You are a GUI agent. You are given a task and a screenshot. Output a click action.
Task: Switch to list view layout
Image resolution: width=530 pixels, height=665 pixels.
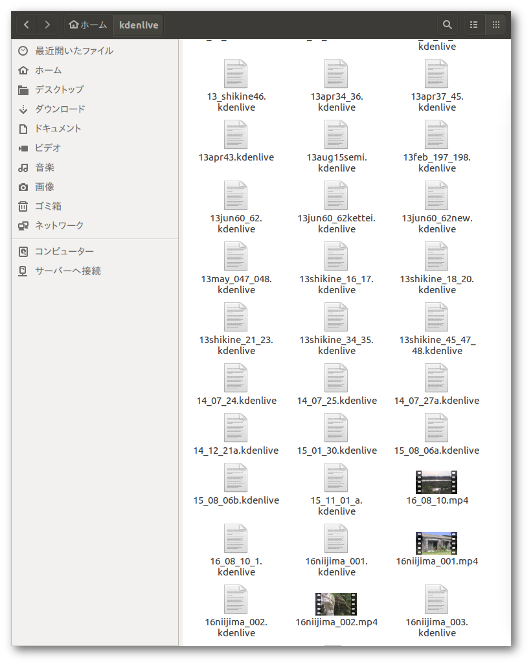(474, 25)
